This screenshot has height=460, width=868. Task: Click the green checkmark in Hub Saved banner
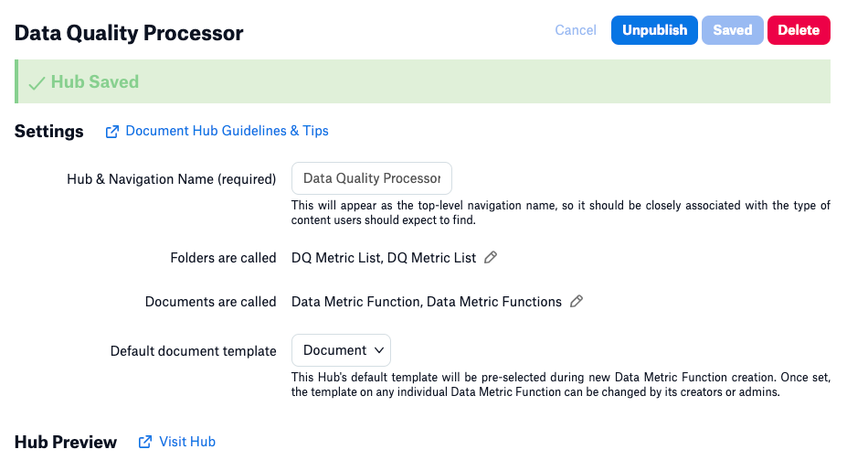pos(37,83)
